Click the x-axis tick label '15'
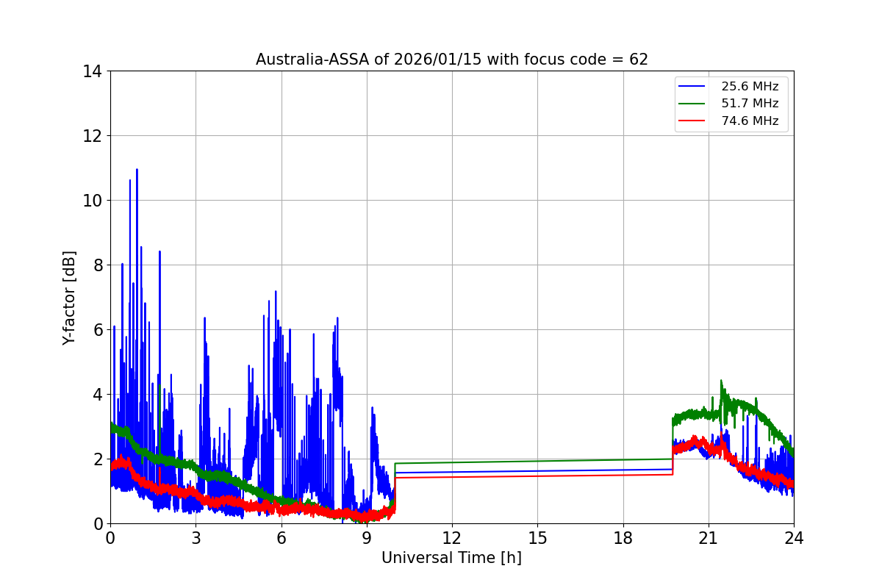 tap(537, 538)
